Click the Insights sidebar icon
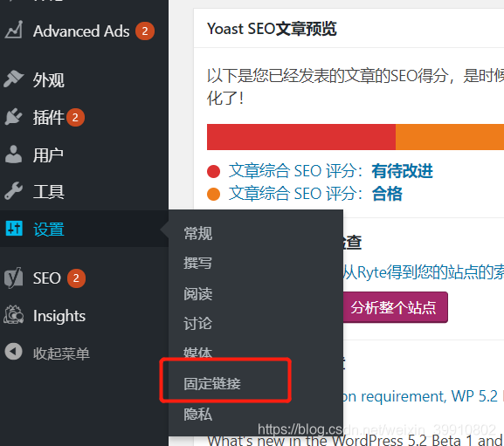 click(14, 315)
